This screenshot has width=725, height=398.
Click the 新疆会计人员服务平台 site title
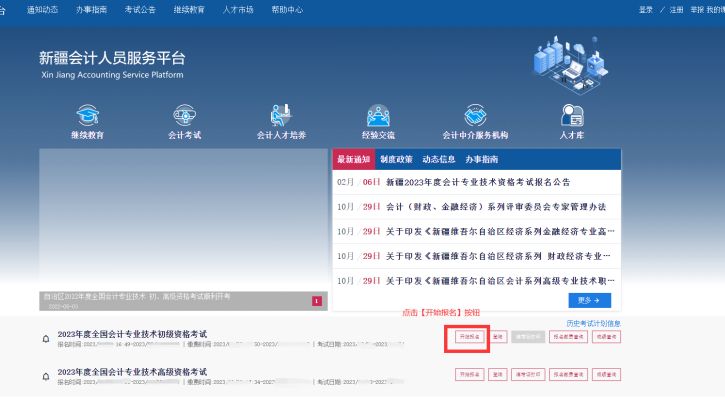pos(112,58)
